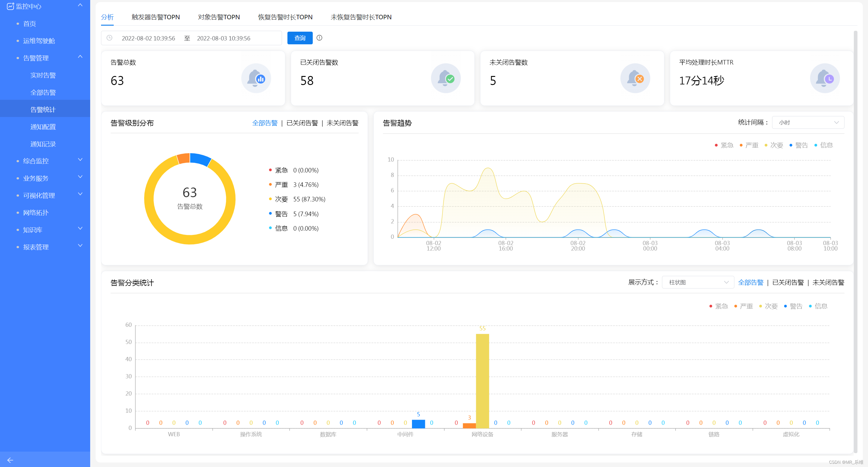Open the 展示方式 柱状图 dropdown

(698, 282)
